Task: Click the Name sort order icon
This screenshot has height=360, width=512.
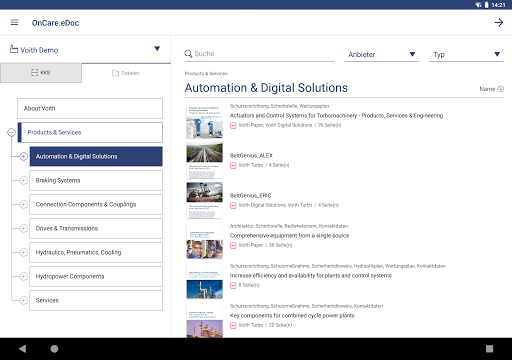Action: 501,89
